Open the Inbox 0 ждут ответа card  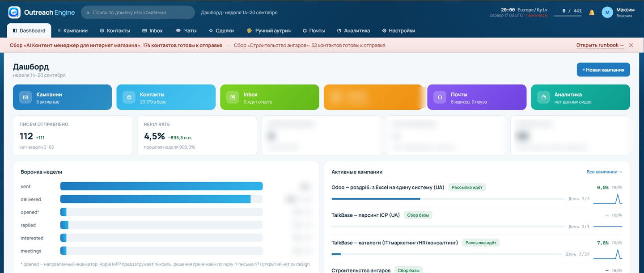(270, 97)
